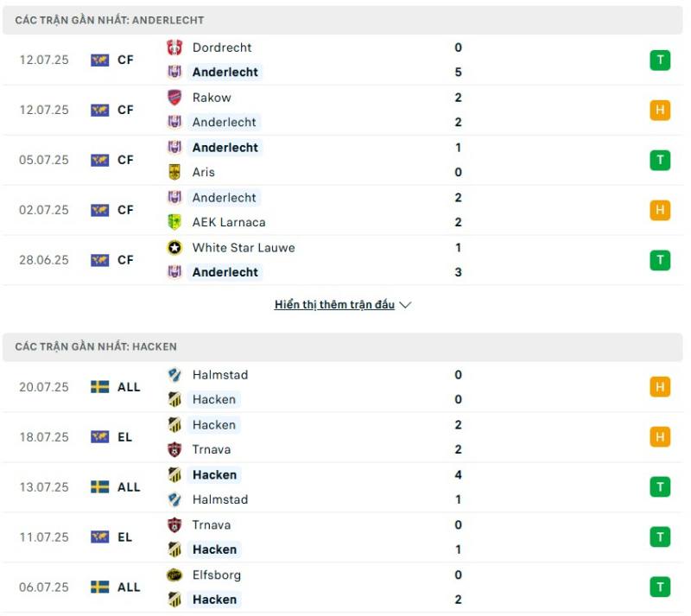Click green T badge for Dordrecht match
The width and height of the screenshot is (691, 616).
tap(660, 60)
